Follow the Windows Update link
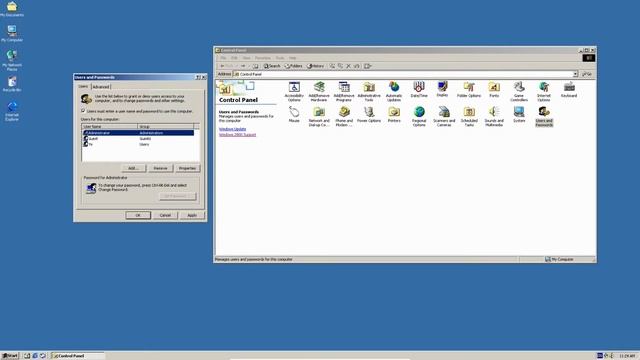The height and width of the screenshot is (360, 640). (x=233, y=129)
